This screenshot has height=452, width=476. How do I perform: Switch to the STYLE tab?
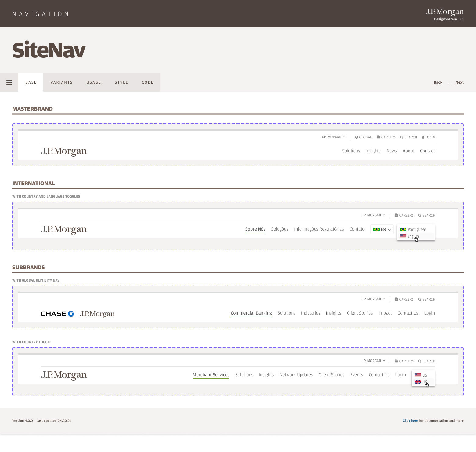(121, 82)
